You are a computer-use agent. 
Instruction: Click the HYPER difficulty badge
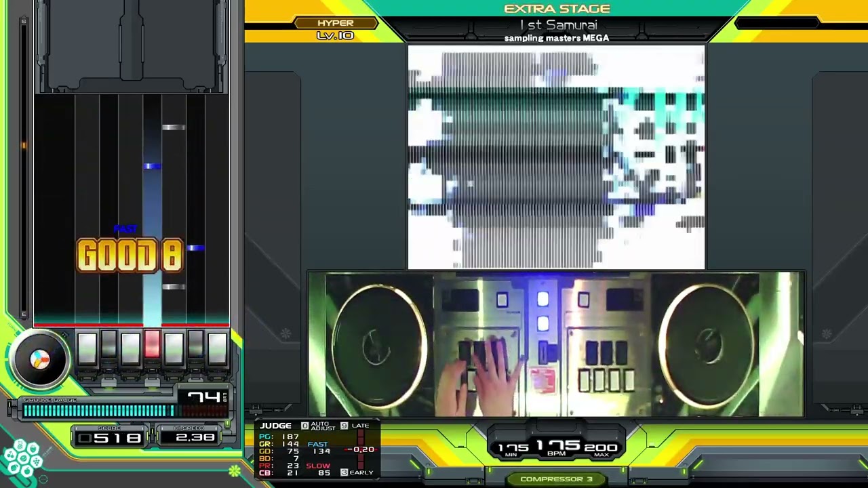(336, 23)
